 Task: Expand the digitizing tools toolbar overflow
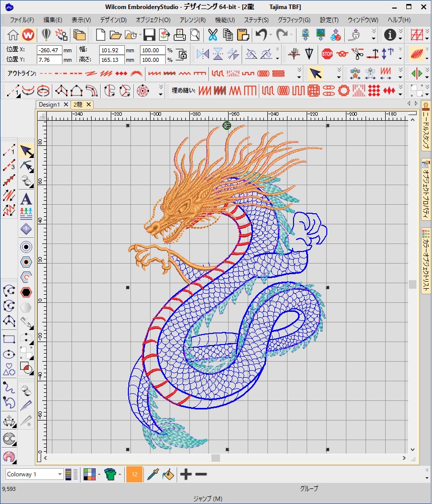(x=161, y=91)
